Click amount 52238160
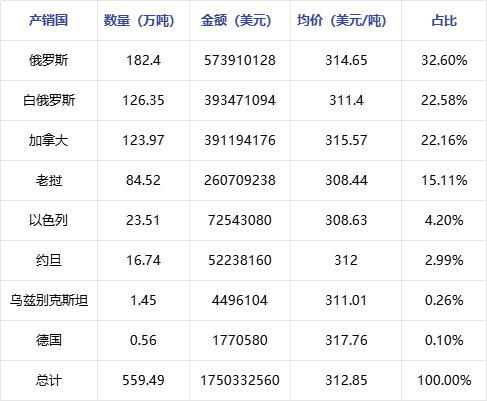Screen dimensions: 487x401 [240, 260]
